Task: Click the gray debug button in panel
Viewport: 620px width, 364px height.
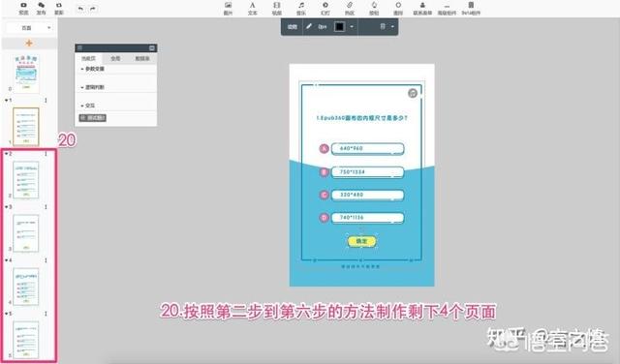Action: pos(93,118)
